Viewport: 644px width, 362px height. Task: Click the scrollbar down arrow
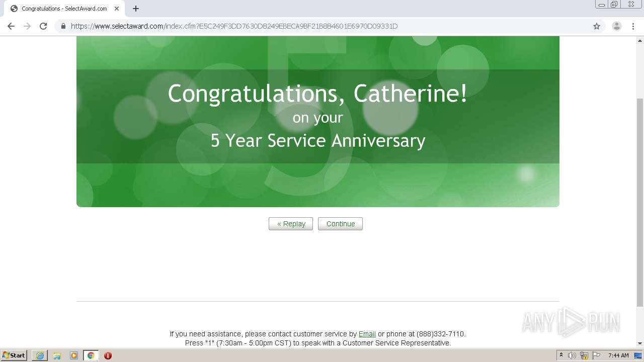coord(640,343)
